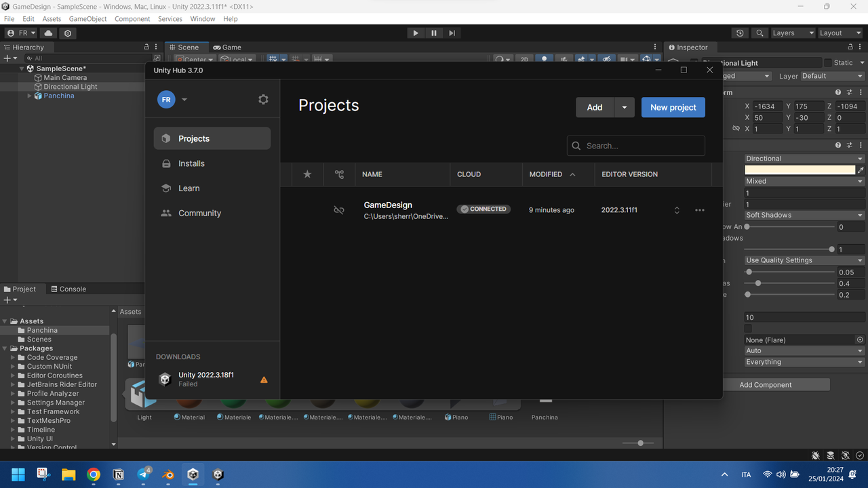
Task: Click the light color swatch
Action: [x=800, y=170]
